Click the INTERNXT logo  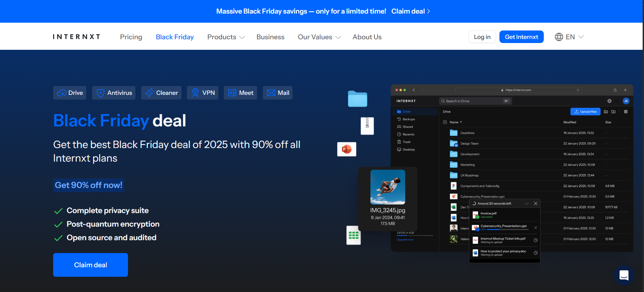tap(77, 37)
